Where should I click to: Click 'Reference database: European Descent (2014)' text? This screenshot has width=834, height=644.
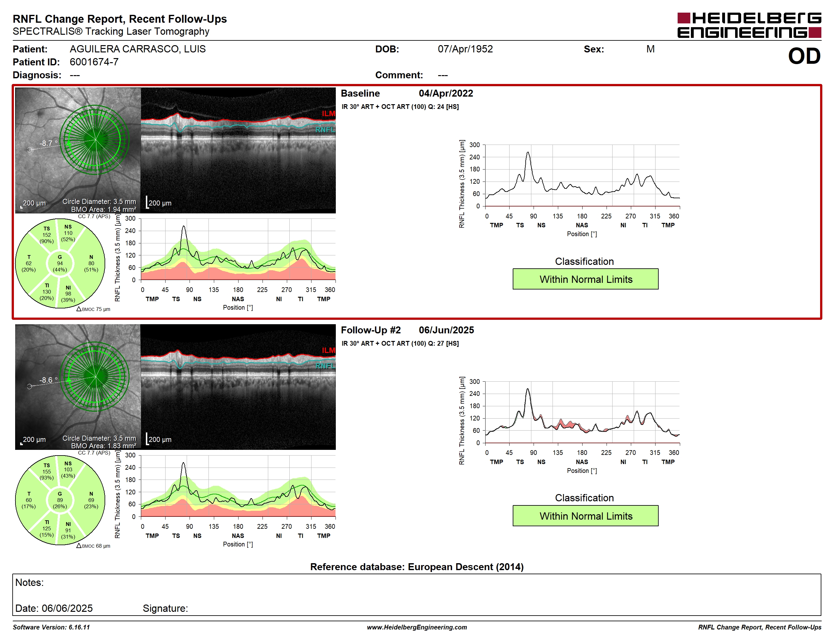417,567
